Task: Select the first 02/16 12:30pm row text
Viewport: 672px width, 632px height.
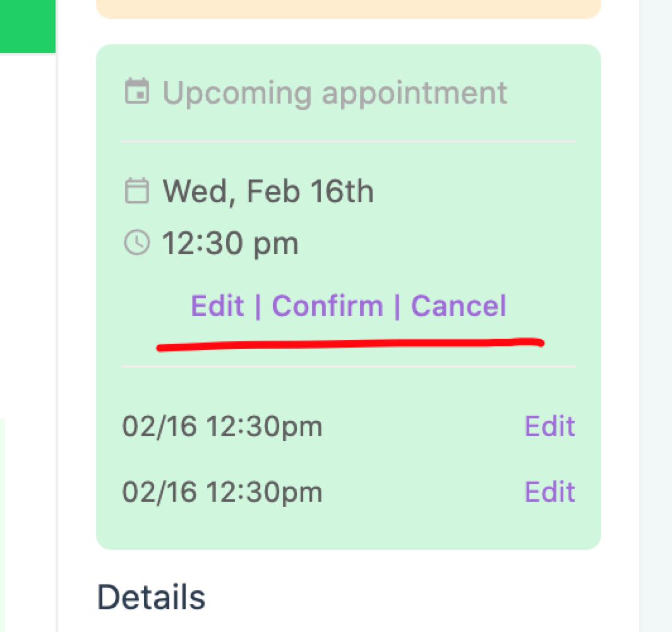Action: point(222,427)
